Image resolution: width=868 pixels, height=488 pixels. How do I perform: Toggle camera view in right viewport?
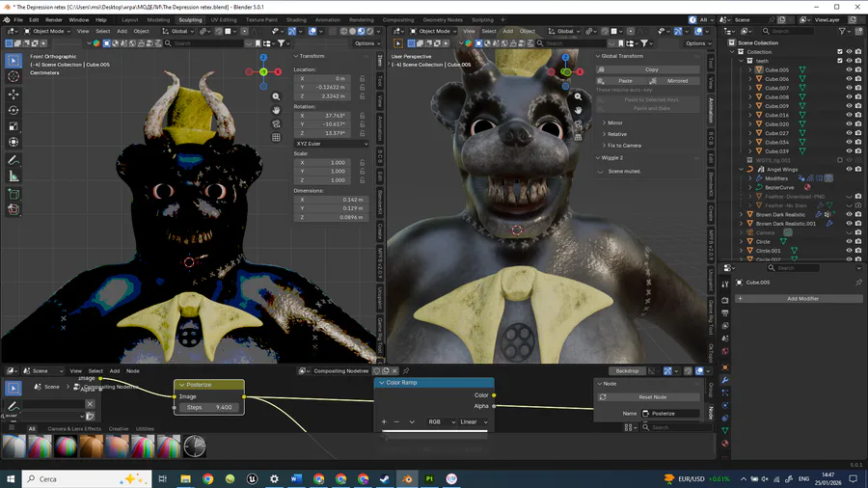[579, 123]
